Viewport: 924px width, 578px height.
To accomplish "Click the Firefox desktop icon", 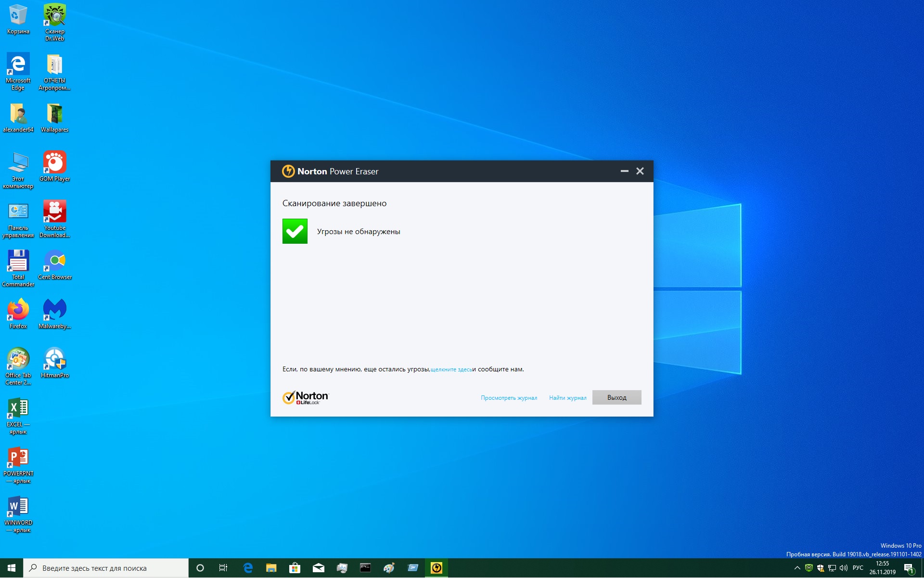I will point(18,314).
